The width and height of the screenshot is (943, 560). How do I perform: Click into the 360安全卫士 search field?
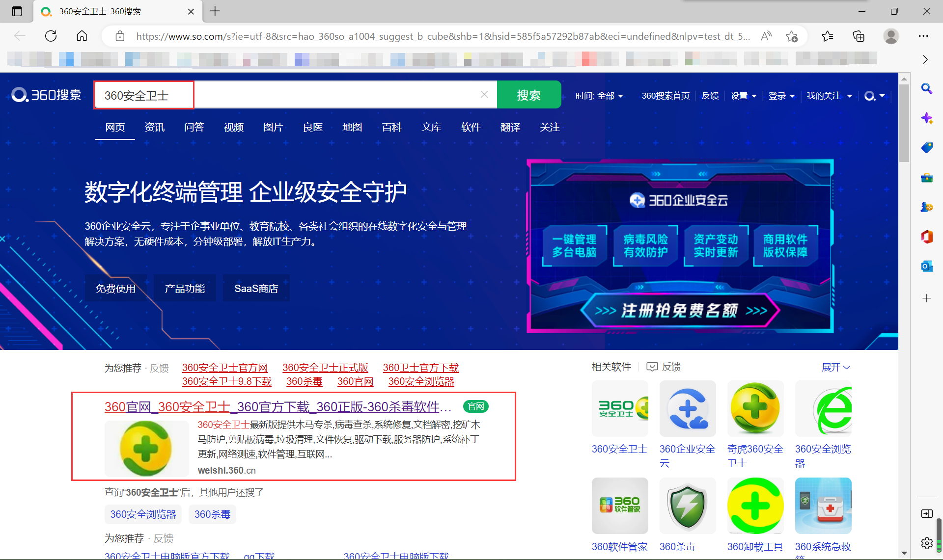[x=295, y=95]
